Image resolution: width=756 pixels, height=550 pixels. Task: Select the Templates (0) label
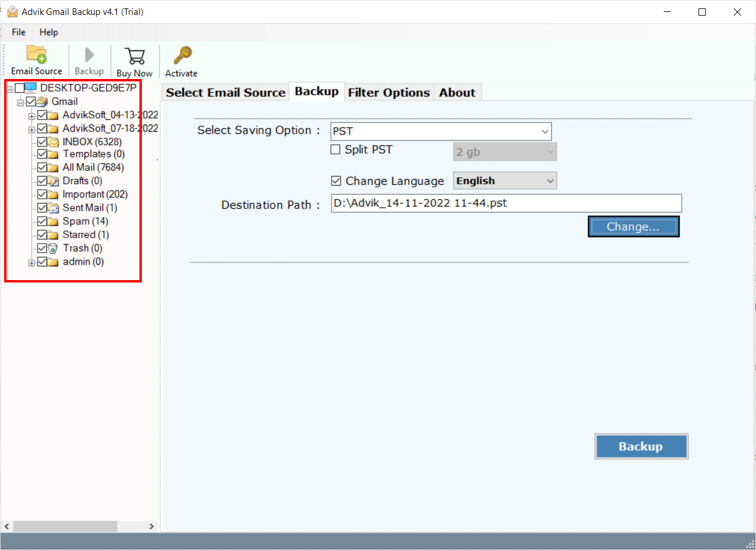[x=94, y=154]
